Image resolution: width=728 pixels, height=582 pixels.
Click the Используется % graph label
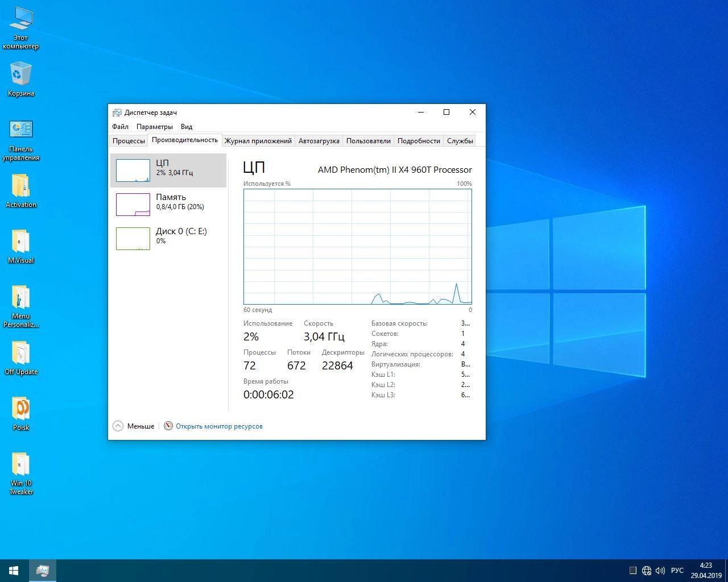[267, 184]
